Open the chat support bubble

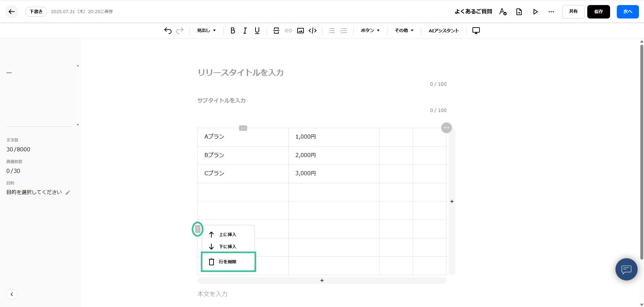[626, 269]
